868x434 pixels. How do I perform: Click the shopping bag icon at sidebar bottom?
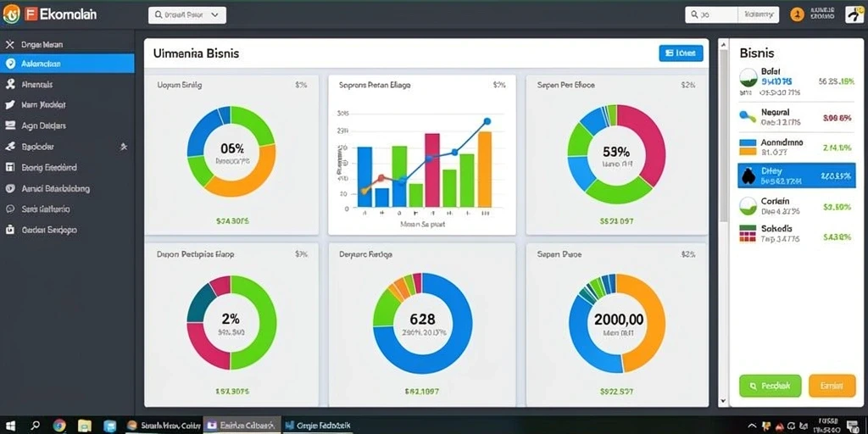coord(9,230)
